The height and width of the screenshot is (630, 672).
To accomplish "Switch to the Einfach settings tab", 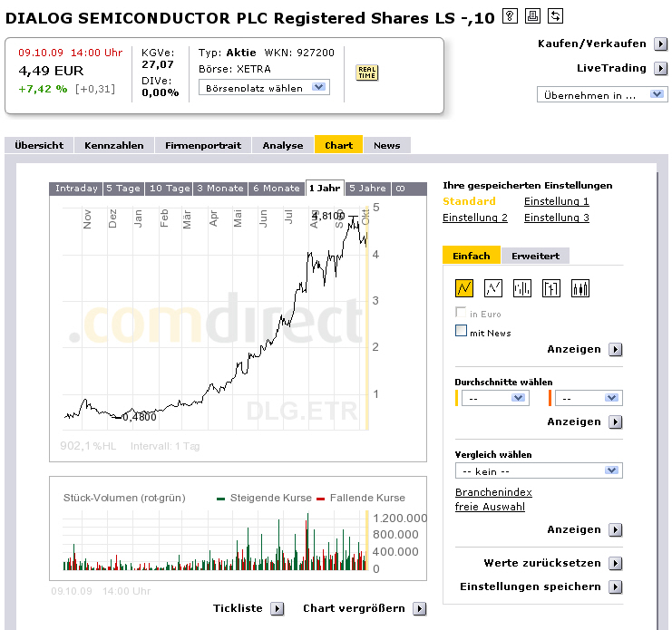I will coord(471,256).
